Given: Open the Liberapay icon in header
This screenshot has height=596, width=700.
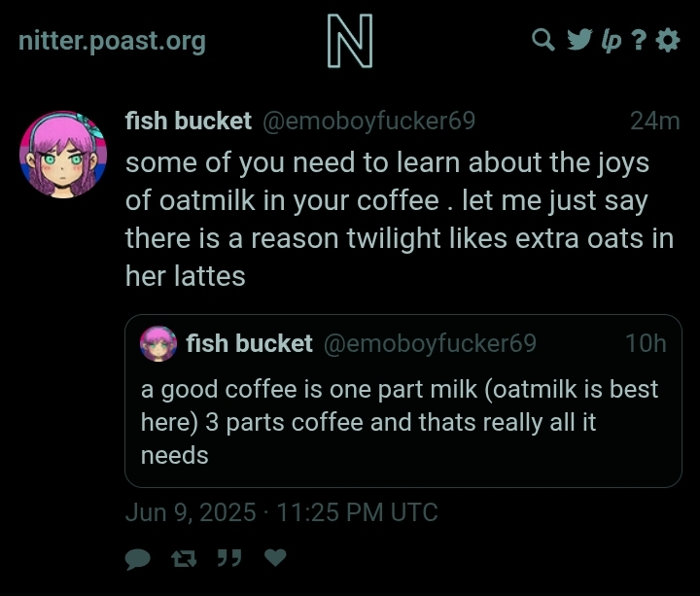Looking at the screenshot, I should [x=612, y=41].
